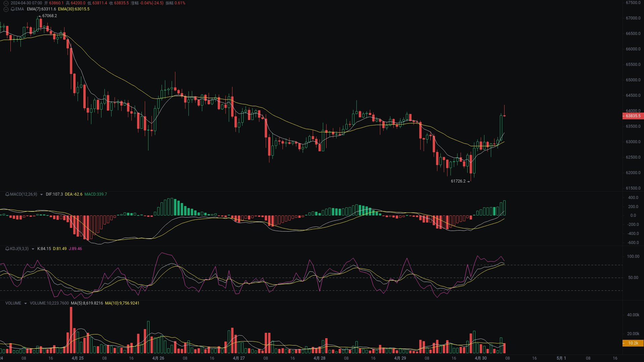This screenshot has height=362, width=644.
Task: Select the MA(5) volume average label
Action: [x=87, y=303]
